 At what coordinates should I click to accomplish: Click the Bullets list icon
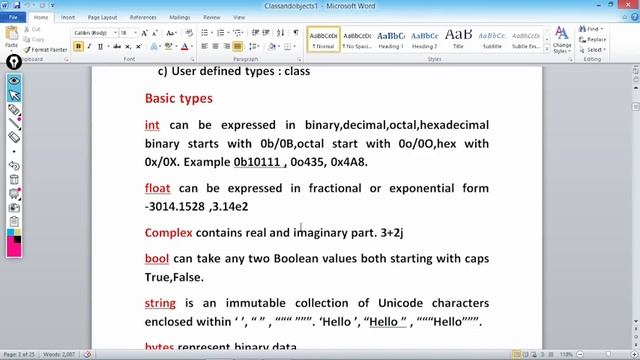point(205,33)
